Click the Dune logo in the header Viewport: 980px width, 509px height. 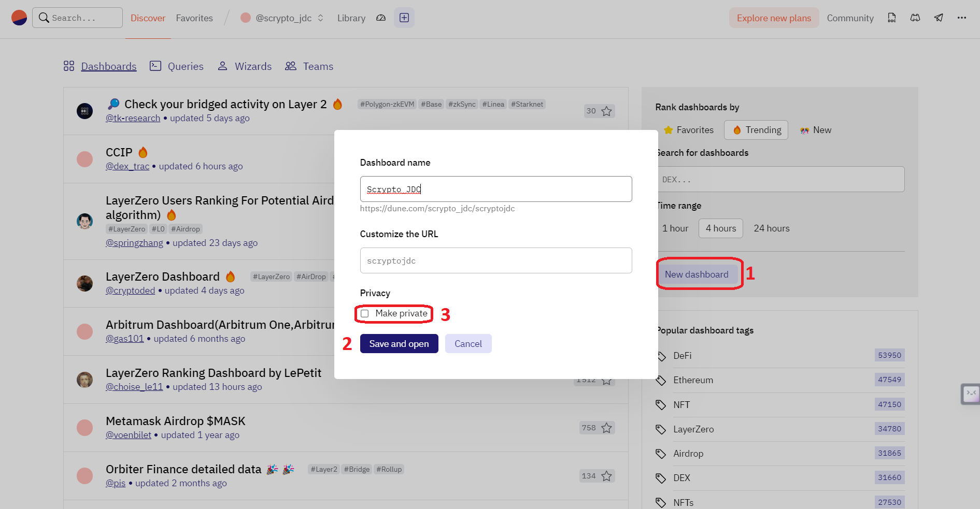[19, 18]
